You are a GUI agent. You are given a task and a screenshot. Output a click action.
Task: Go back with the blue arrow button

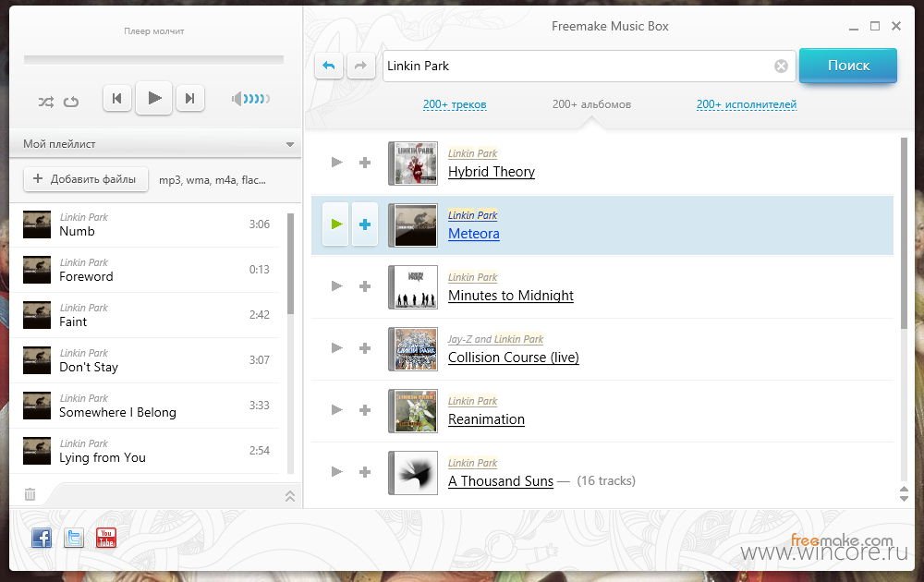(x=329, y=66)
